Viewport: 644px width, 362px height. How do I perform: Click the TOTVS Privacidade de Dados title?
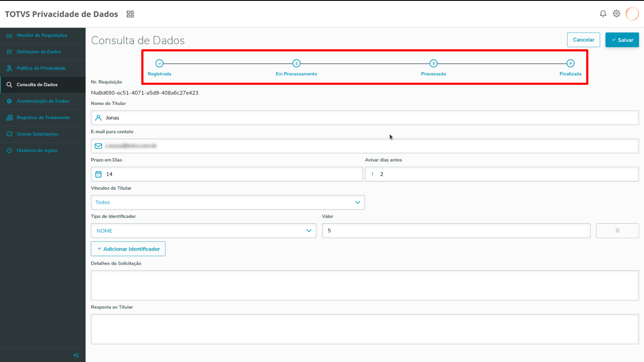tap(61, 14)
